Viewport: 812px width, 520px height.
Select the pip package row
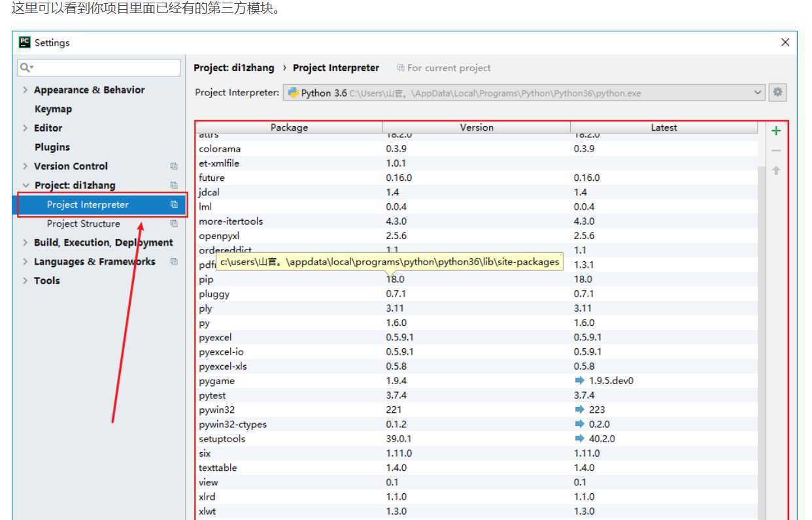pyautogui.click(x=477, y=279)
